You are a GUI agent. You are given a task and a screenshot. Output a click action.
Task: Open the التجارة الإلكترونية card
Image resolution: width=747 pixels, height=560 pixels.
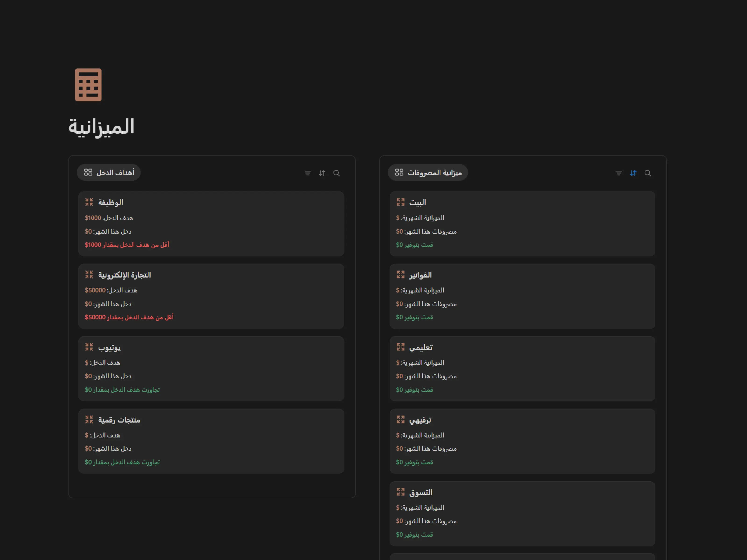[x=124, y=275]
